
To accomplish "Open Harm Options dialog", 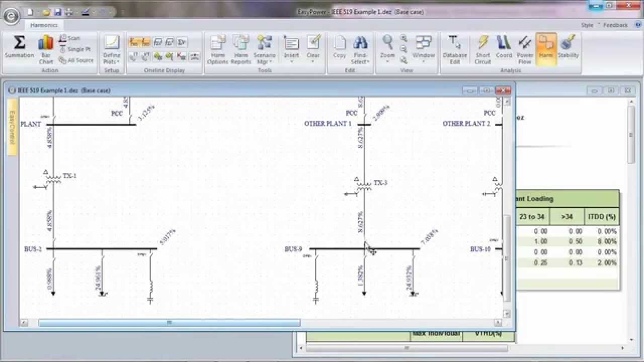I will click(x=218, y=50).
